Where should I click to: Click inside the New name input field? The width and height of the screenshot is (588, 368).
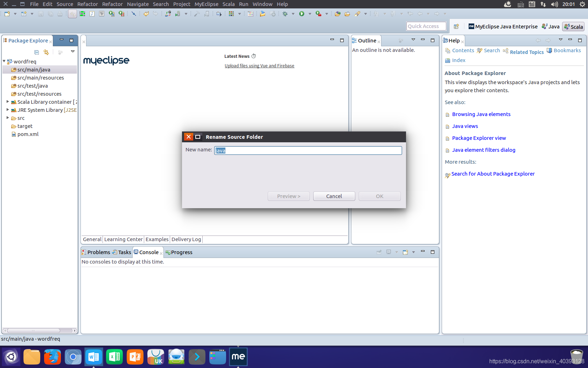[307, 150]
